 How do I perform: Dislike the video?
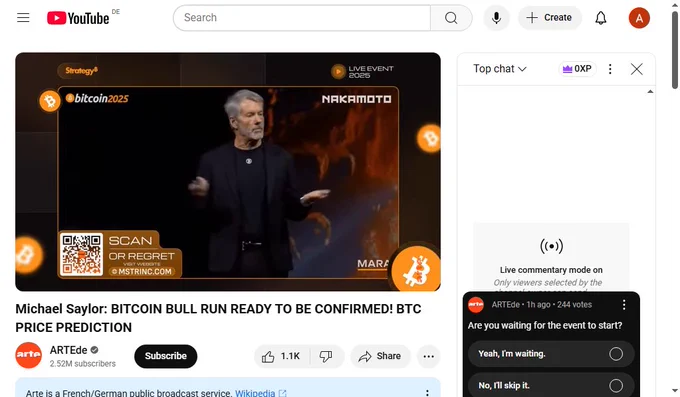(x=327, y=356)
